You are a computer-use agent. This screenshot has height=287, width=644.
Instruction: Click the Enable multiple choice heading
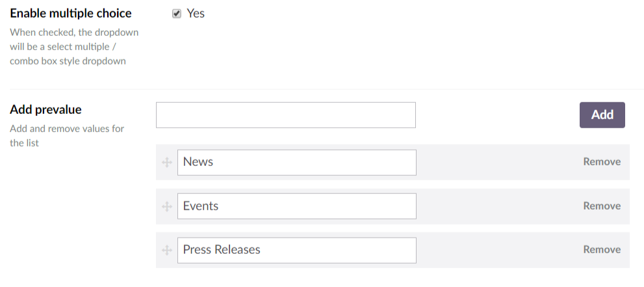71,13
